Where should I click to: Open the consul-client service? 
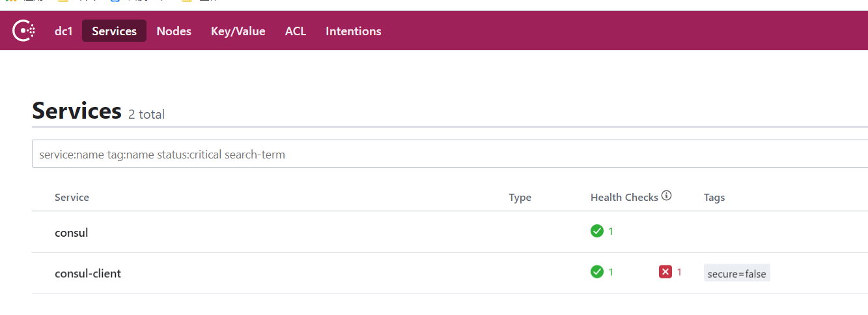click(x=88, y=273)
